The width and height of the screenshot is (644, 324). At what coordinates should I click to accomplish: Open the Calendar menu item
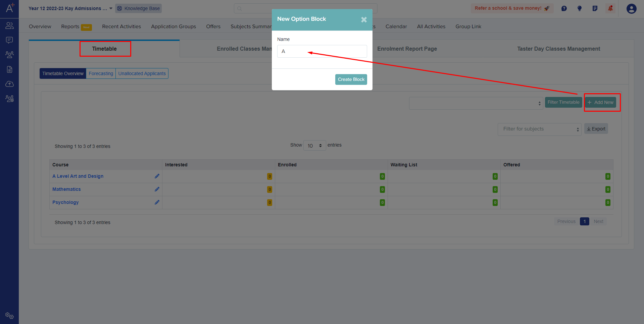[x=396, y=26]
